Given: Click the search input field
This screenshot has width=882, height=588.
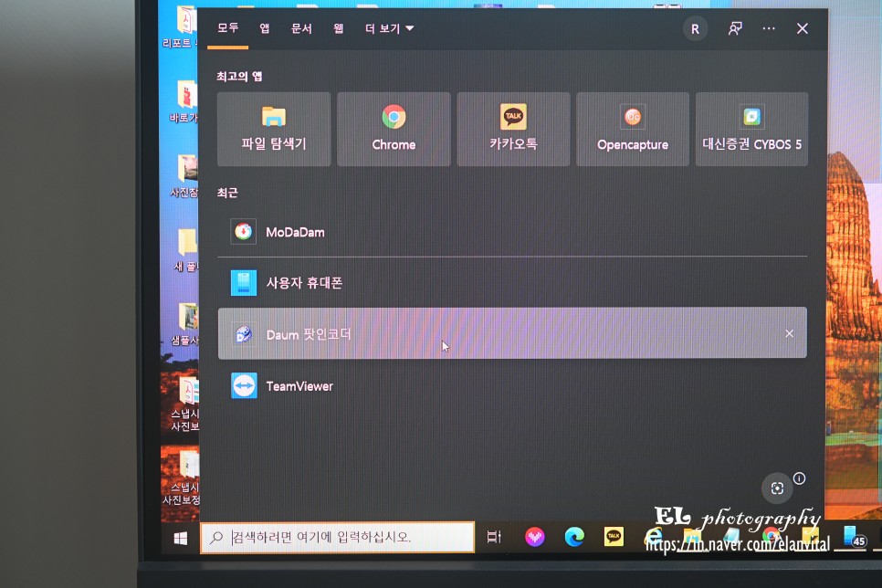Looking at the screenshot, I should coord(338,536).
